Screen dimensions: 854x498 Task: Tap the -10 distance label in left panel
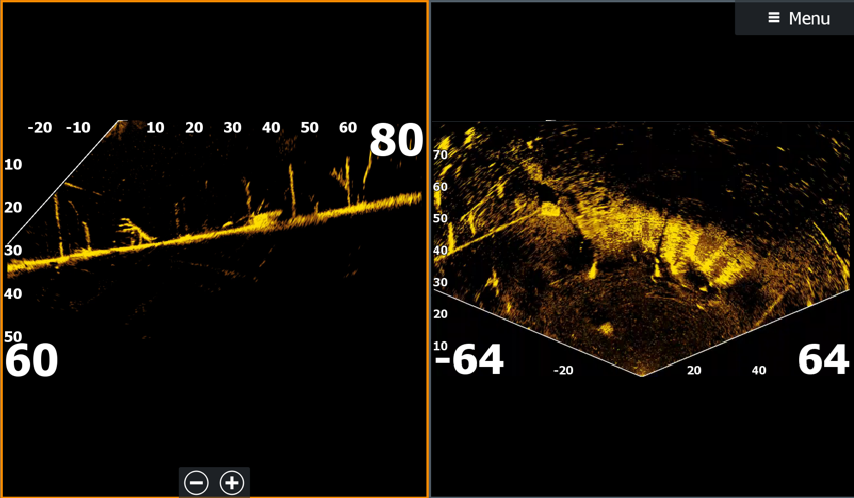[x=78, y=127]
